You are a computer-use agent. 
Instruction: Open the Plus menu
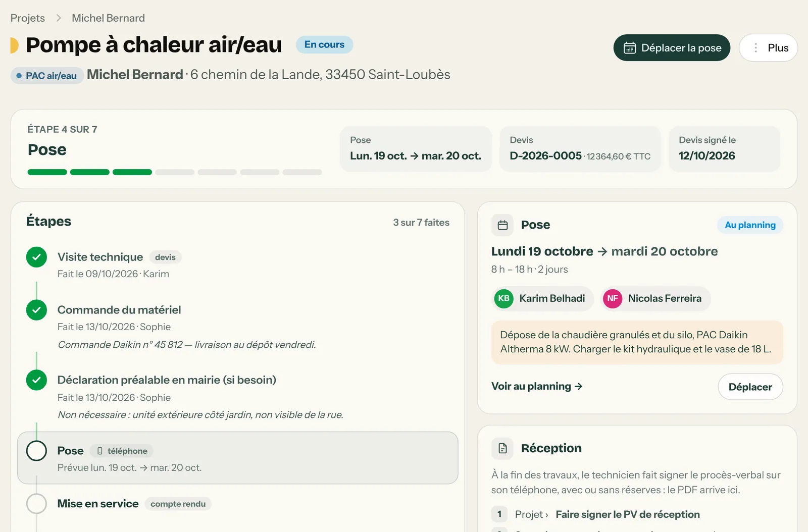point(768,48)
